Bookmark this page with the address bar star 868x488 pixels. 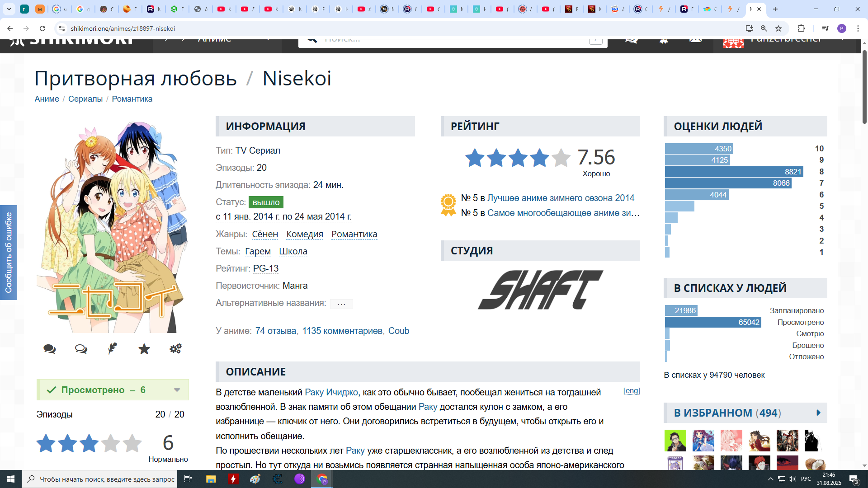(778, 28)
